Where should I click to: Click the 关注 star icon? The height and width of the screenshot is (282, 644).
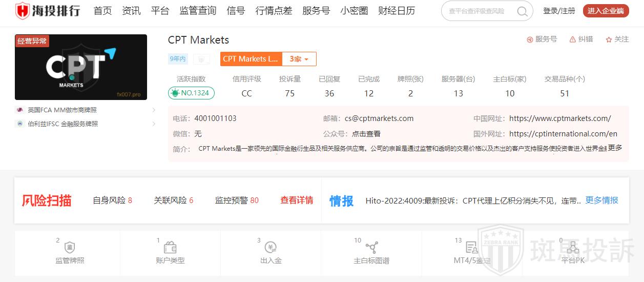[x=609, y=39]
